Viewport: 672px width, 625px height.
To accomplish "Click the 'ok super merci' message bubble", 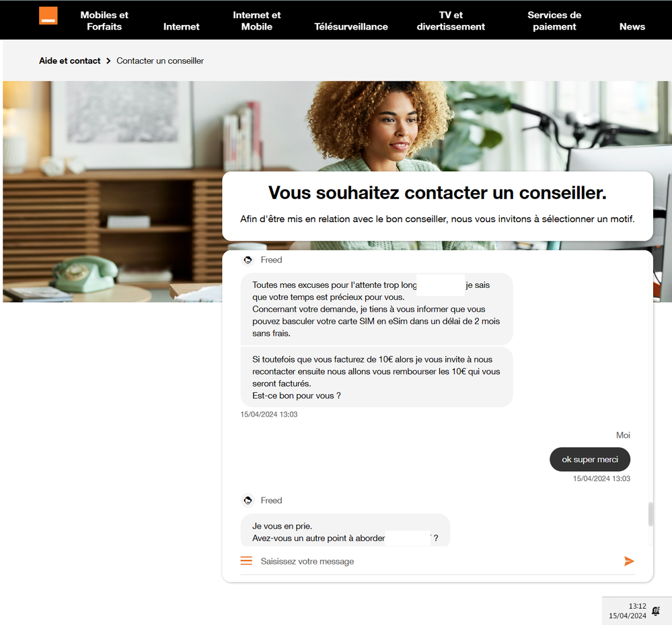I will point(590,459).
